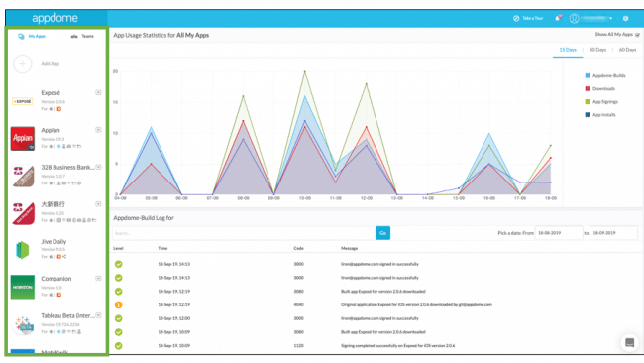Select the Exposé app name
The image size is (644, 363).
tap(51, 93)
